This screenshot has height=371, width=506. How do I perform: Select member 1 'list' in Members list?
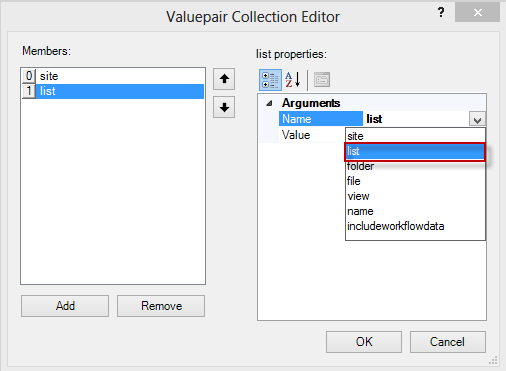[113, 91]
